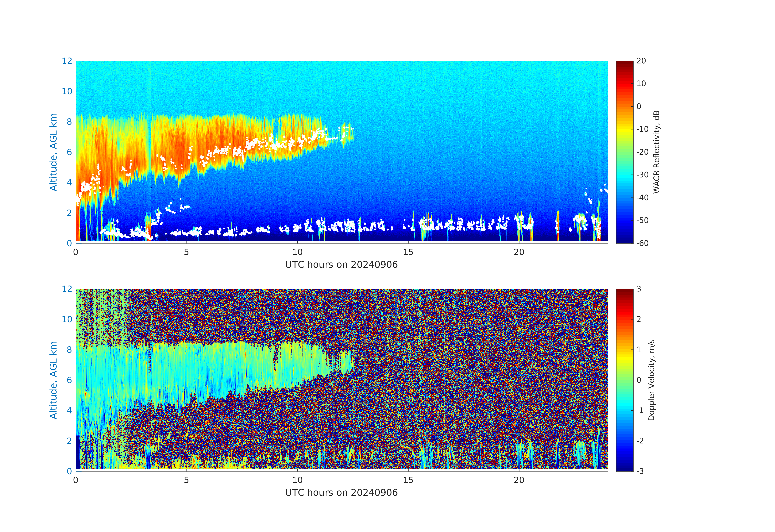Click the Doppler Velocity, m/s label

(651, 380)
